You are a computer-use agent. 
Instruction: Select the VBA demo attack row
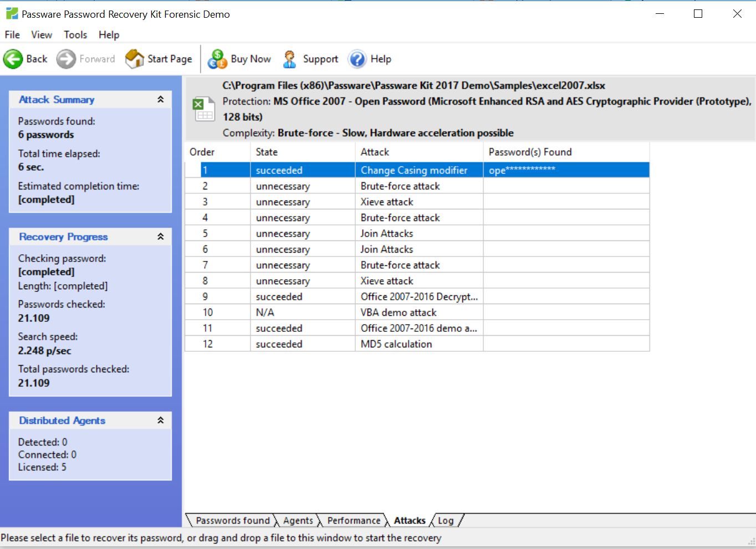(x=397, y=312)
